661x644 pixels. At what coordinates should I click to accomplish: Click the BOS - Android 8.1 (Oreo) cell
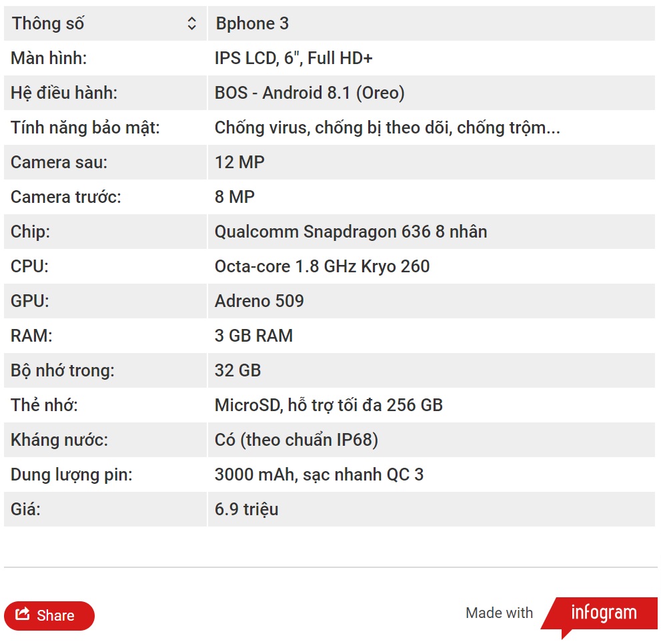432,93
